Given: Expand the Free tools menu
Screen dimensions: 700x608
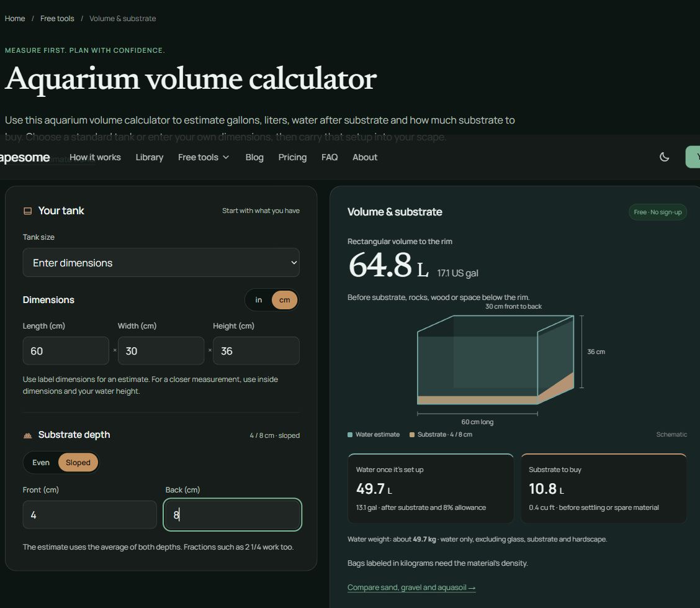Looking at the screenshot, I should coord(203,157).
